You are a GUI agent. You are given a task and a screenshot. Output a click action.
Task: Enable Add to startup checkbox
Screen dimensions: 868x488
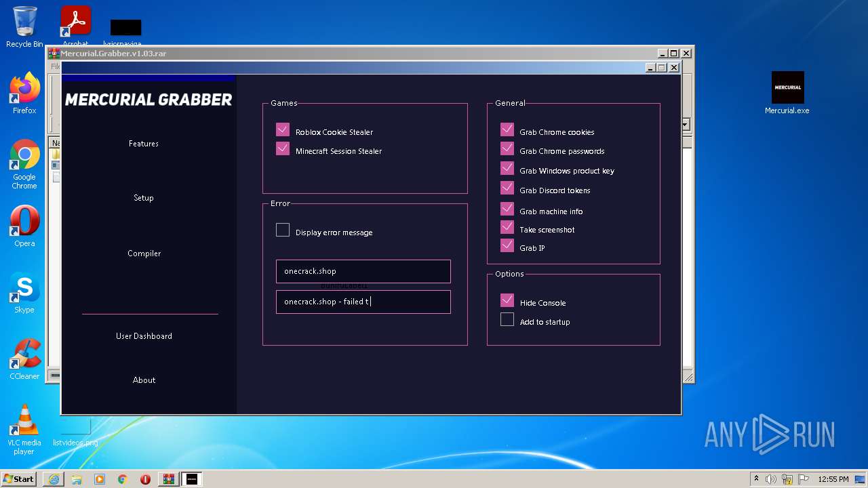coord(507,319)
